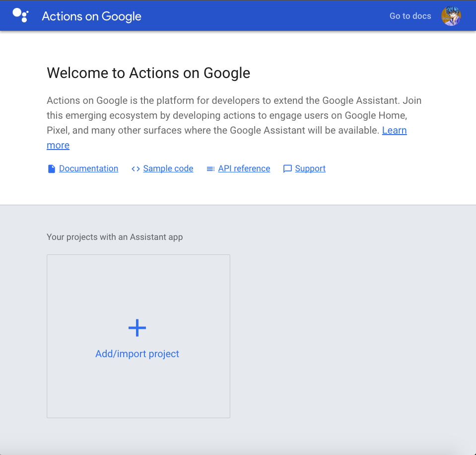Click the Documentation file icon
Screen dimensions: 476x455
click(x=52, y=168)
